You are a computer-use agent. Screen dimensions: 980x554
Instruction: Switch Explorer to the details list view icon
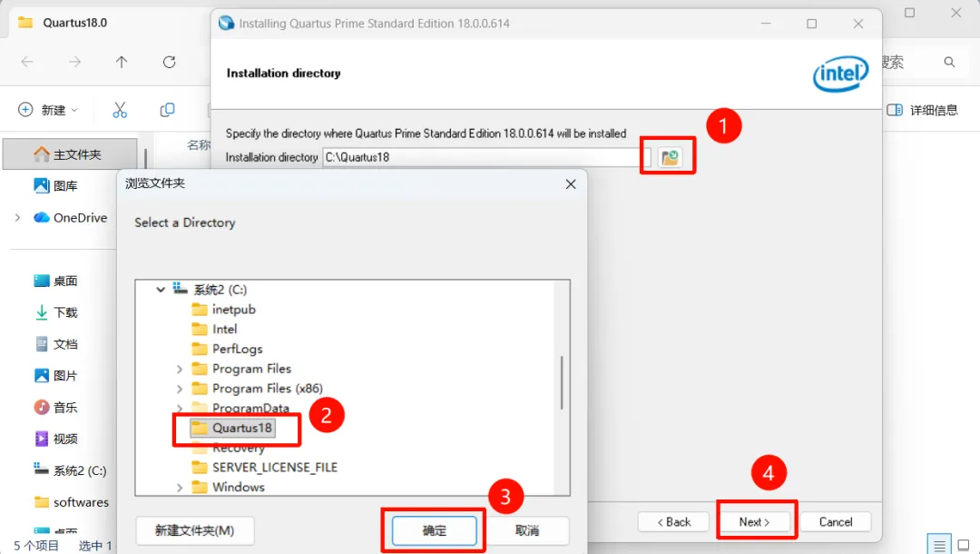click(939, 545)
